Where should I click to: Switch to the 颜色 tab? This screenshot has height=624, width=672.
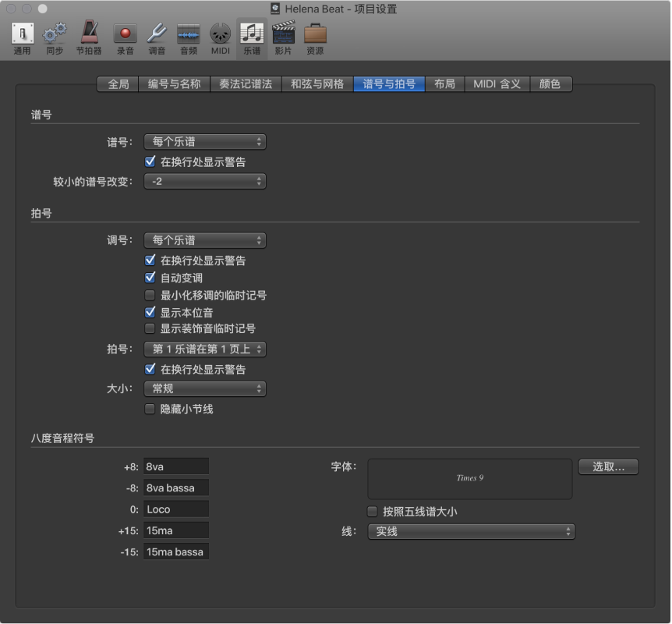[x=550, y=84]
